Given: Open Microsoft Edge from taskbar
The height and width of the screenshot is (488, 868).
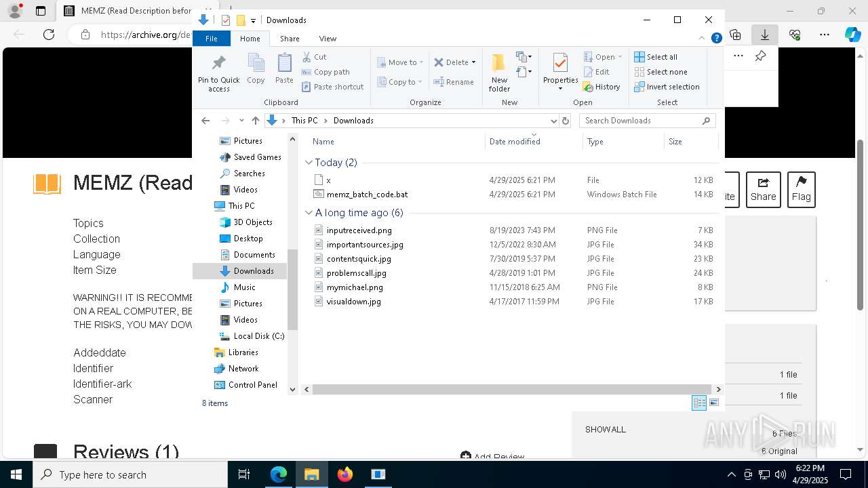Looking at the screenshot, I should (x=279, y=474).
